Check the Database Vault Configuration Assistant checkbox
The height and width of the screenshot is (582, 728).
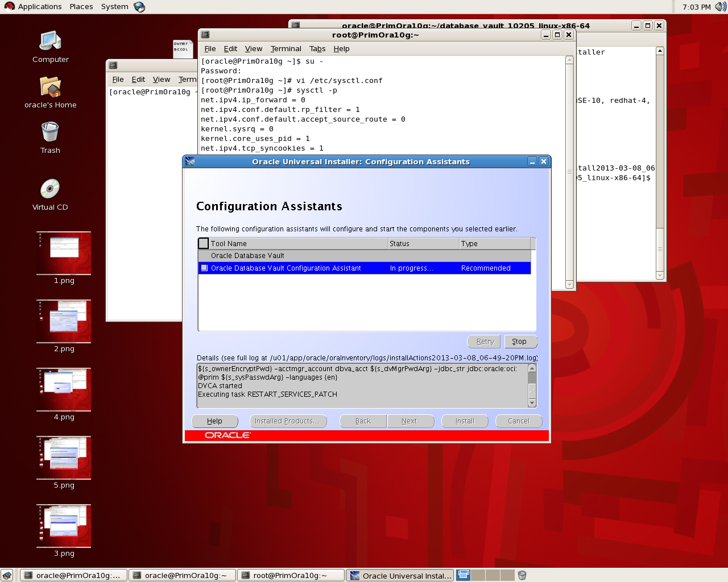tap(204, 268)
